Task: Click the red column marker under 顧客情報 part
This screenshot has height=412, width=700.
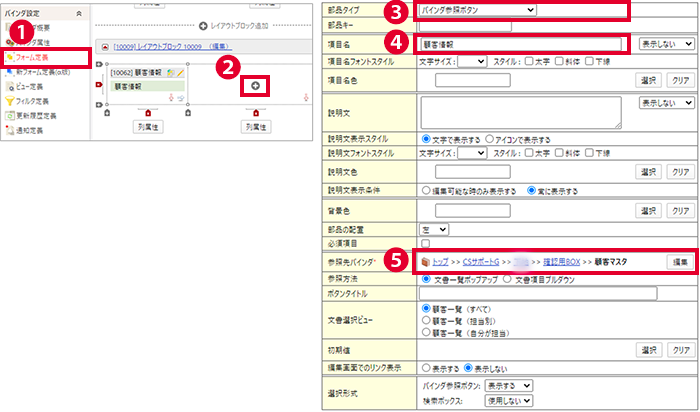Action: coord(148,113)
